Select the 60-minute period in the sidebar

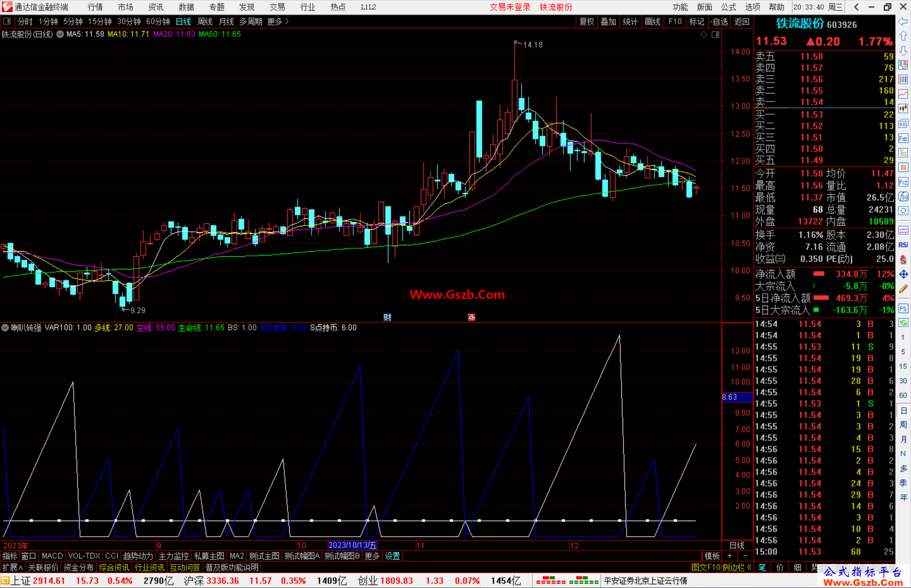903,395
